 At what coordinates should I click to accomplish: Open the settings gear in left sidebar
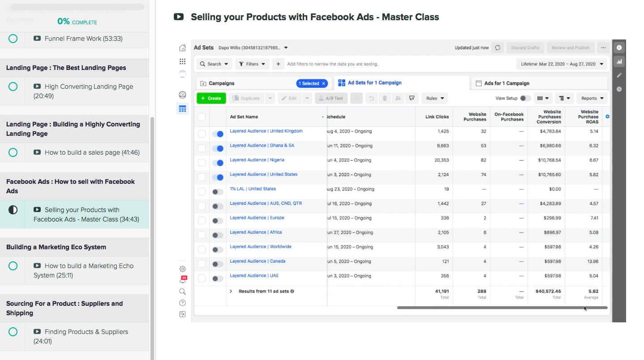(182, 269)
